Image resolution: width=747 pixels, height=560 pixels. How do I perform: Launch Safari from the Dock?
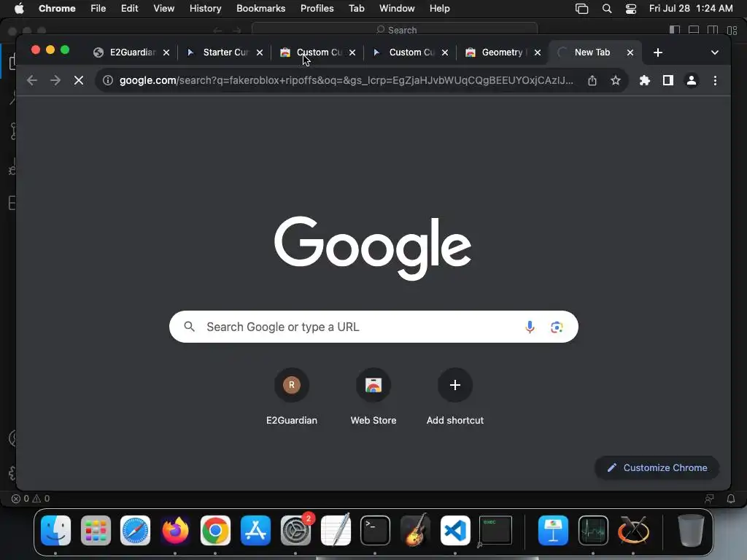point(135,530)
